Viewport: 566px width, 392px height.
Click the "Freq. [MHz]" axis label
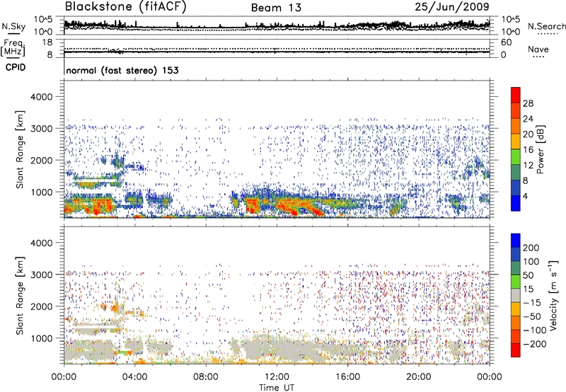coord(13,47)
